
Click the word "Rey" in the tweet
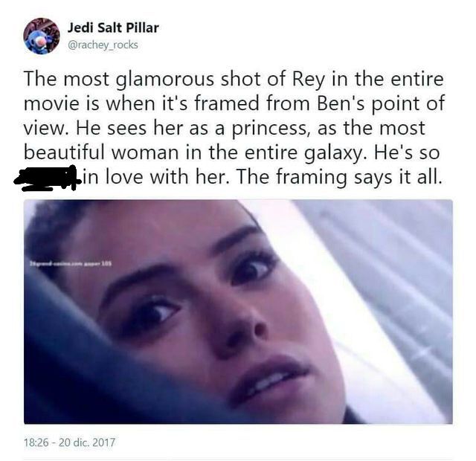308,80
